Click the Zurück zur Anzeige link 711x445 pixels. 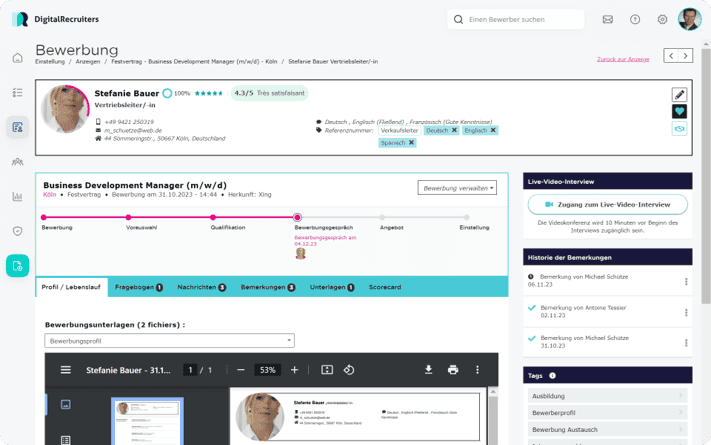[x=623, y=59]
